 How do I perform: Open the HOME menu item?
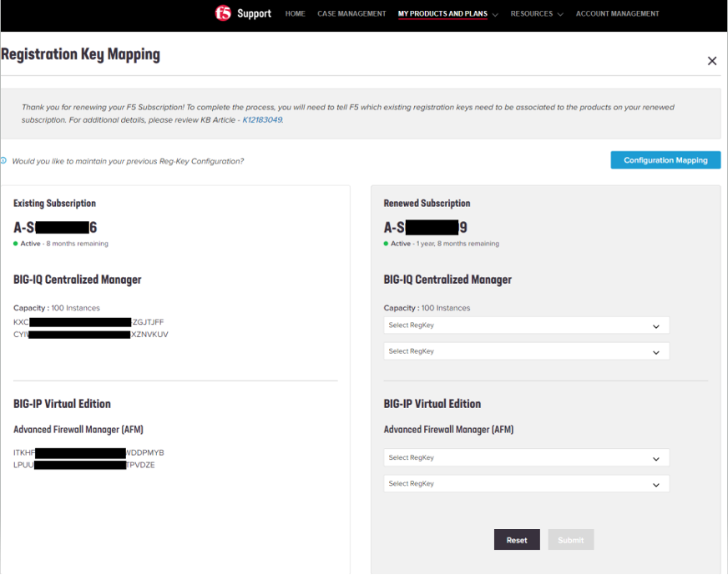(295, 14)
